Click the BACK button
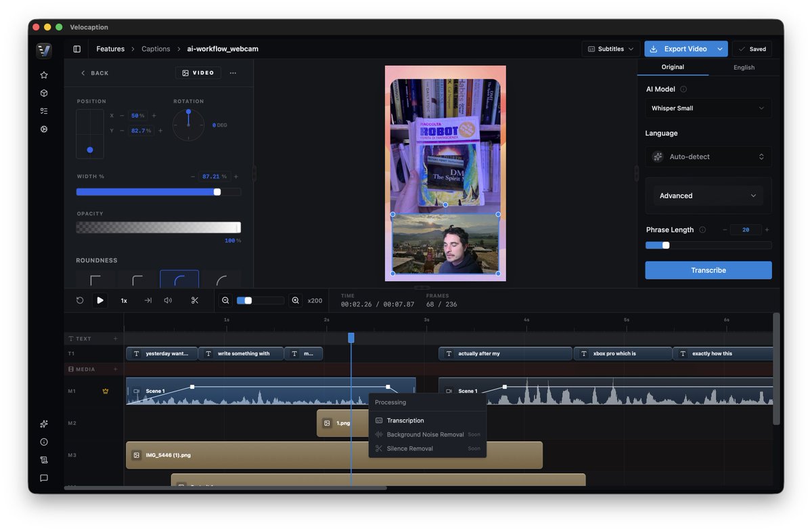812x531 pixels. [95, 73]
